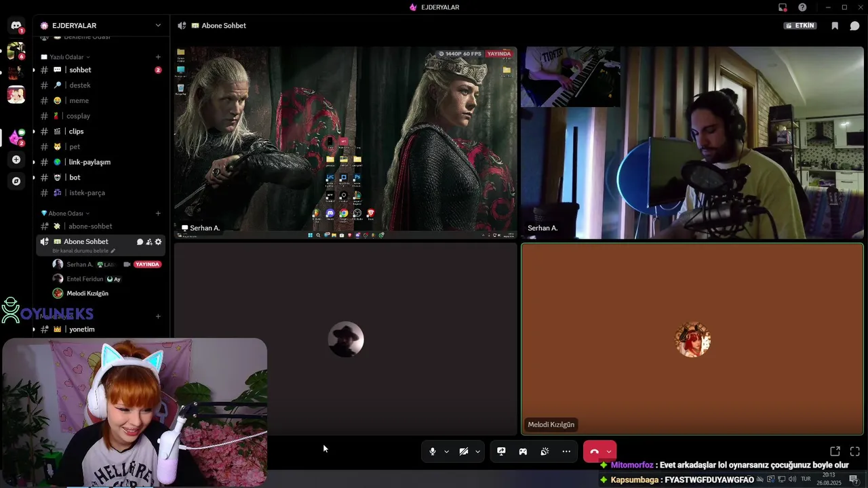Focus Serhan A. webcam video tile
Image resolution: width=868 pixels, height=488 pixels.
pos(692,142)
